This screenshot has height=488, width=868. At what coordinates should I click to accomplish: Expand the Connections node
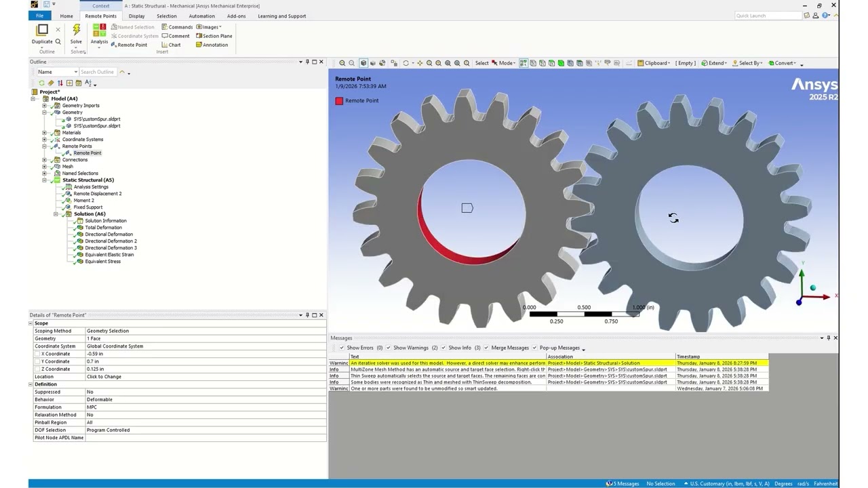click(x=44, y=160)
